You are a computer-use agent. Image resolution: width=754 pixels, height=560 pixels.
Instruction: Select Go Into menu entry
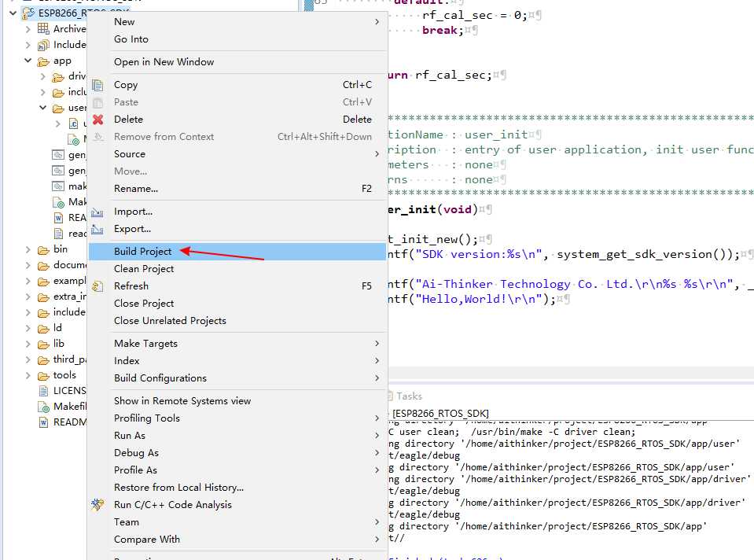click(x=237, y=39)
